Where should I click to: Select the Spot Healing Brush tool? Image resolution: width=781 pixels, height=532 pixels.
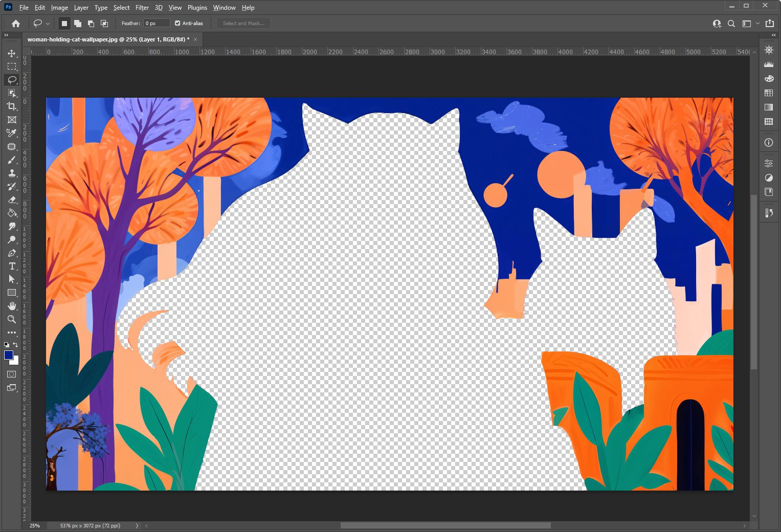(x=12, y=146)
